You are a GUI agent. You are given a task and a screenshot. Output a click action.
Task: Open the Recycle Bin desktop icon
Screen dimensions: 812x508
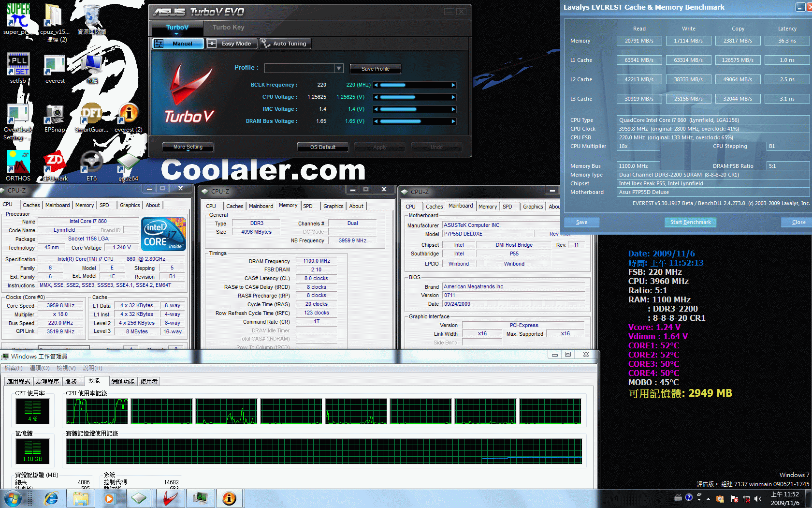(x=92, y=19)
